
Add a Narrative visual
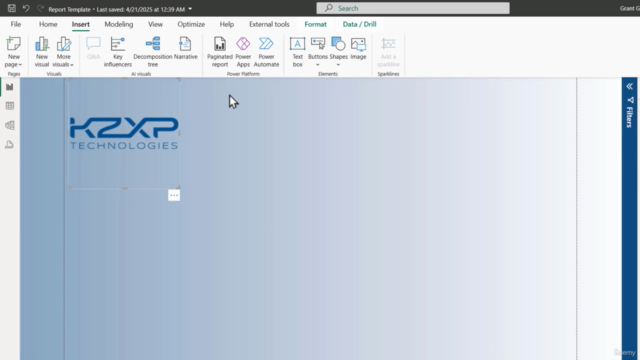tap(186, 48)
